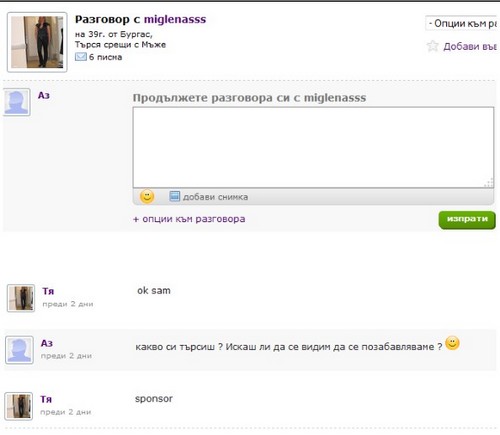Click the 'Аз' name beside reply box
This screenshot has width=500, height=435.
click(x=44, y=95)
